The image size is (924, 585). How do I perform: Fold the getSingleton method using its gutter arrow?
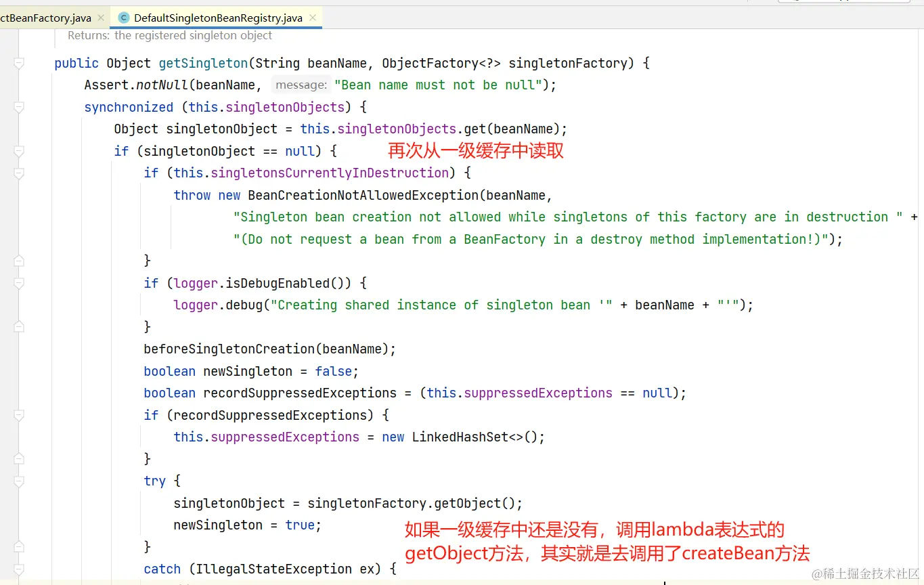pyautogui.click(x=19, y=61)
